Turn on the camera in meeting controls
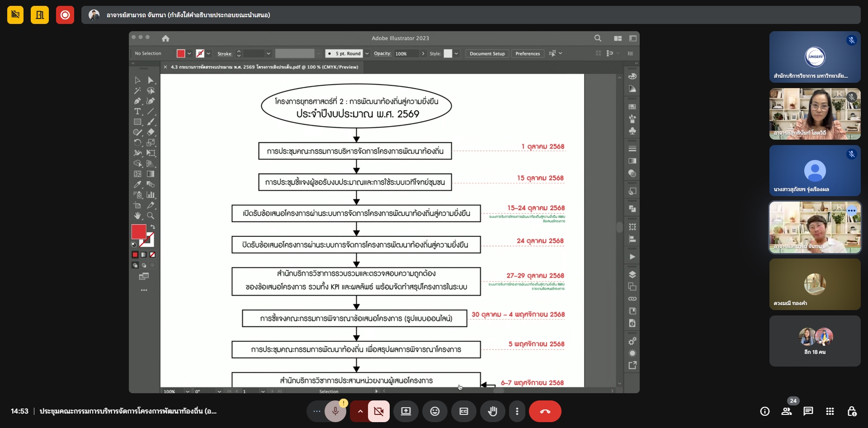This screenshot has width=868, height=428. click(379, 411)
